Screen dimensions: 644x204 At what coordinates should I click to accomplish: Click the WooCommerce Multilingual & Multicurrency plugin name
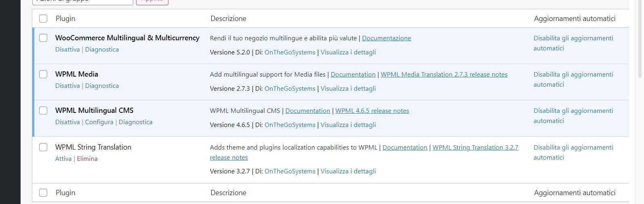pyautogui.click(x=127, y=37)
